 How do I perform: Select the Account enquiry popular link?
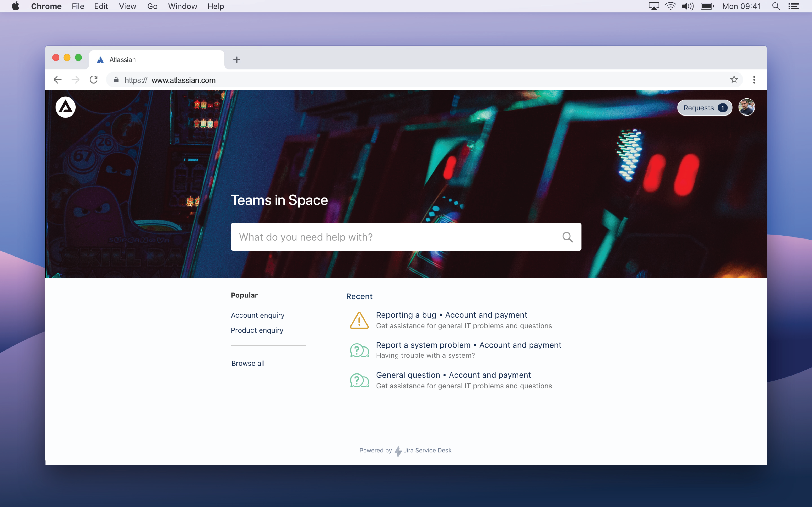[x=257, y=315]
